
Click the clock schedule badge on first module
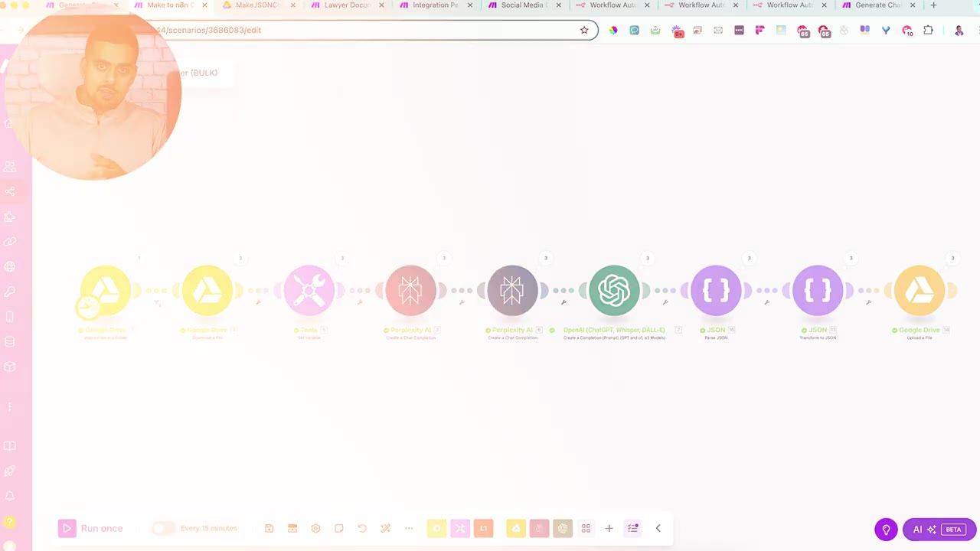[87, 307]
